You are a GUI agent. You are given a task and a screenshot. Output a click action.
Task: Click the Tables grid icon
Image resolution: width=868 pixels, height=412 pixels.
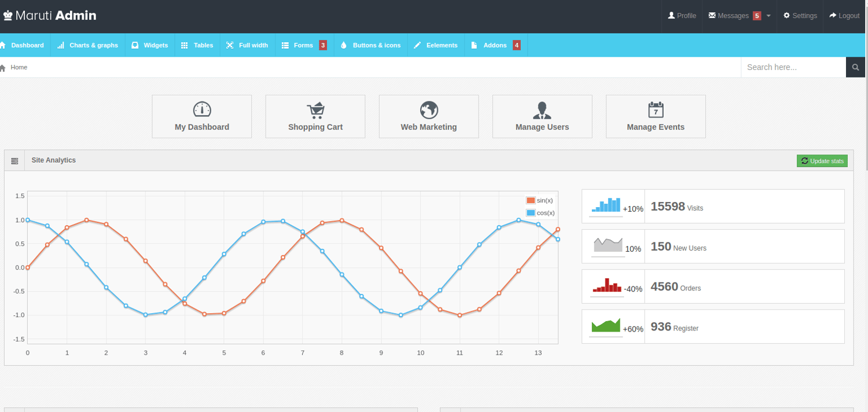coord(185,45)
